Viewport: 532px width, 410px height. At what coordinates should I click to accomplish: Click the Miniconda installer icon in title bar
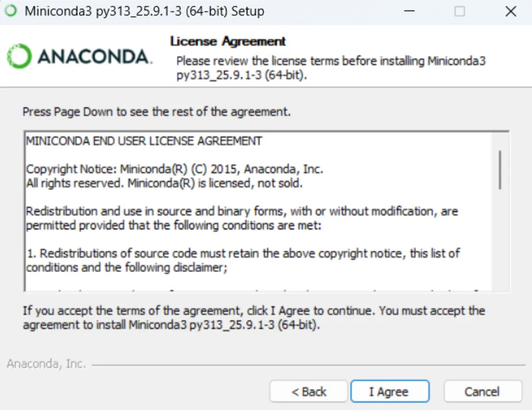(x=10, y=11)
